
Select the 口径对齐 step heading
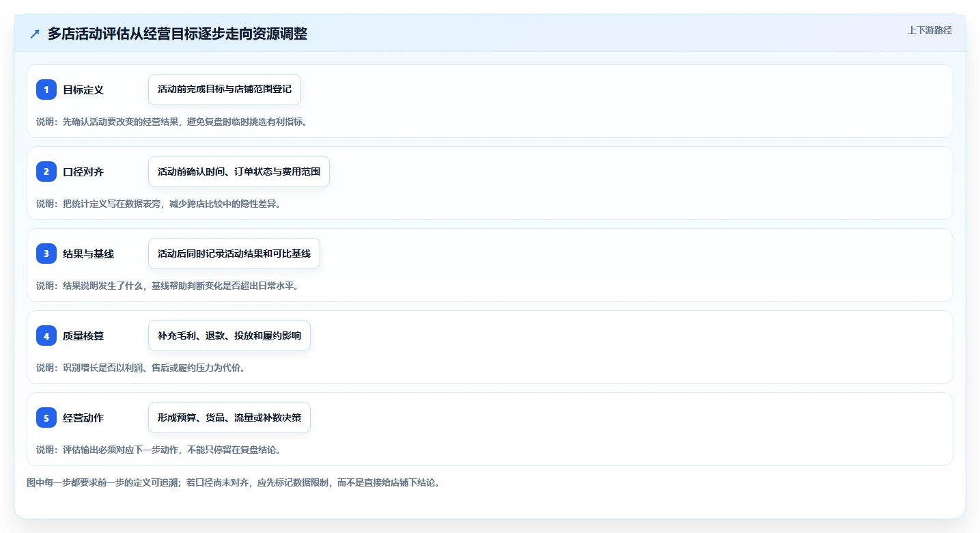pos(83,172)
